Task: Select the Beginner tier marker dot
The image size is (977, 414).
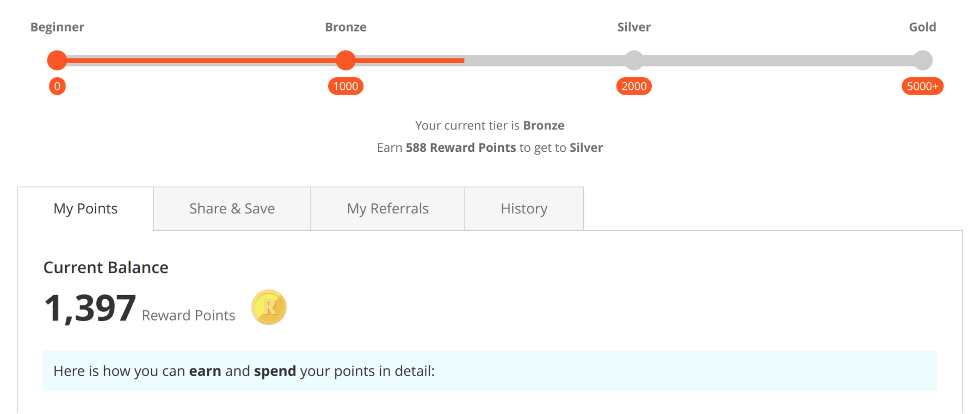Action: point(57,60)
